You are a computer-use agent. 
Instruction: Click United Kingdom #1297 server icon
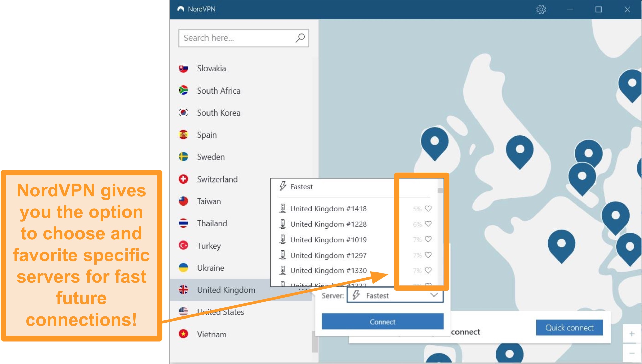(283, 255)
